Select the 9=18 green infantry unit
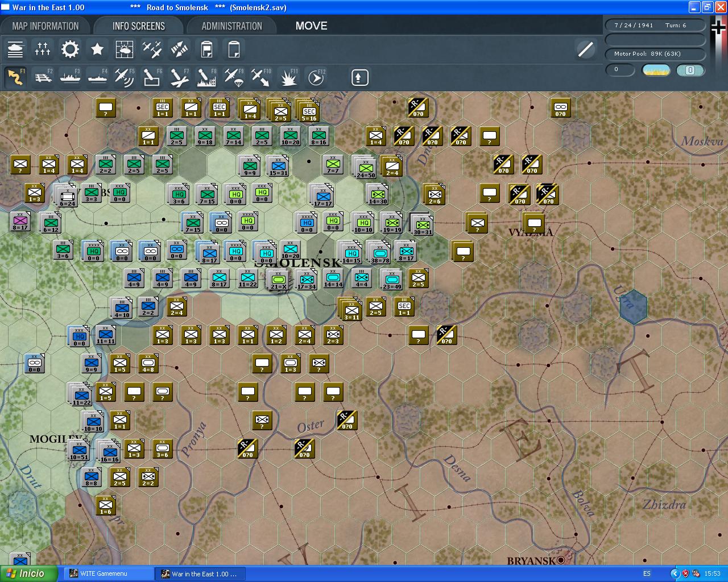Screen dimensions: 728x582 tap(205, 136)
